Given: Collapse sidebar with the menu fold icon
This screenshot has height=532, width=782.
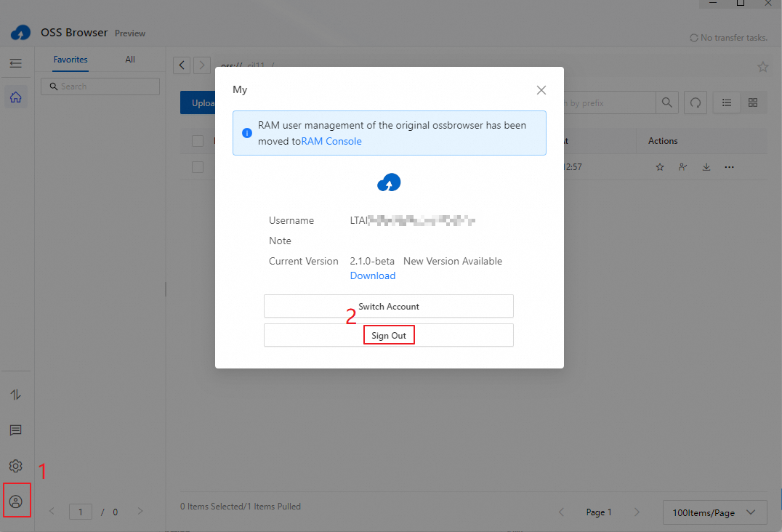Looking at the screenshot, I should coord(15,63).
